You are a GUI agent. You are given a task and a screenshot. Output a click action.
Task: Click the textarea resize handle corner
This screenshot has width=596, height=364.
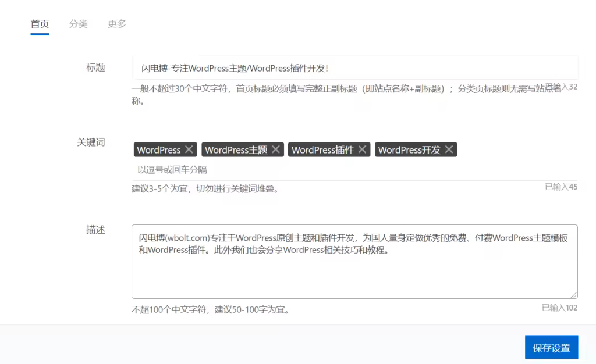click(x=573, y=295)
